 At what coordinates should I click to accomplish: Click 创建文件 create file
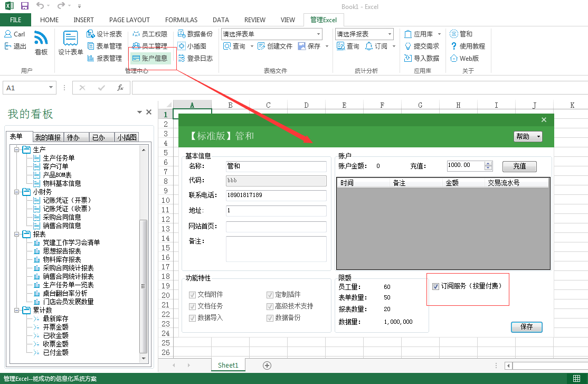(275, 46)
